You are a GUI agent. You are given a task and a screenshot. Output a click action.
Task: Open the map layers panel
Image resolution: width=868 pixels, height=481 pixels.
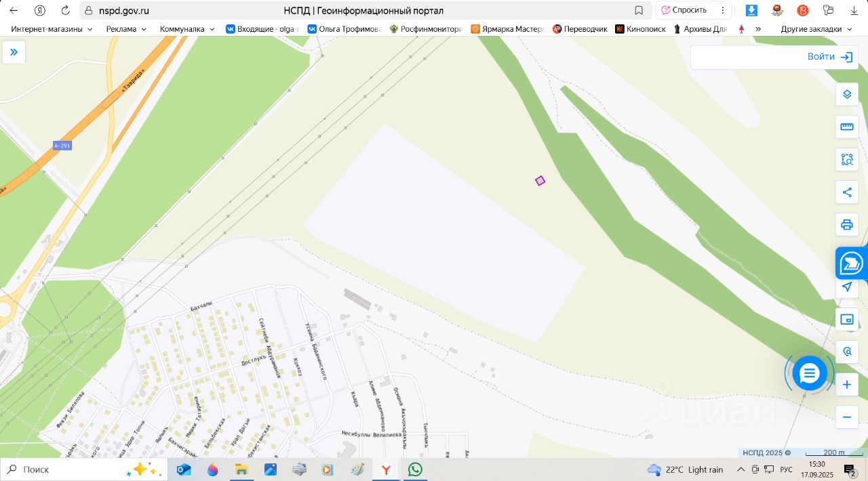click(846, 94)
